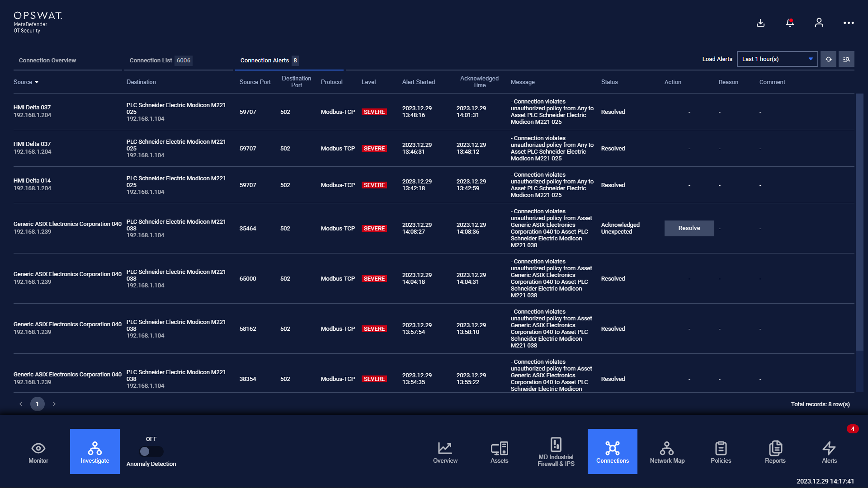Click the Message column header
Image resolution: width=868 pixels, height=488 pixels.
[523, 82]
